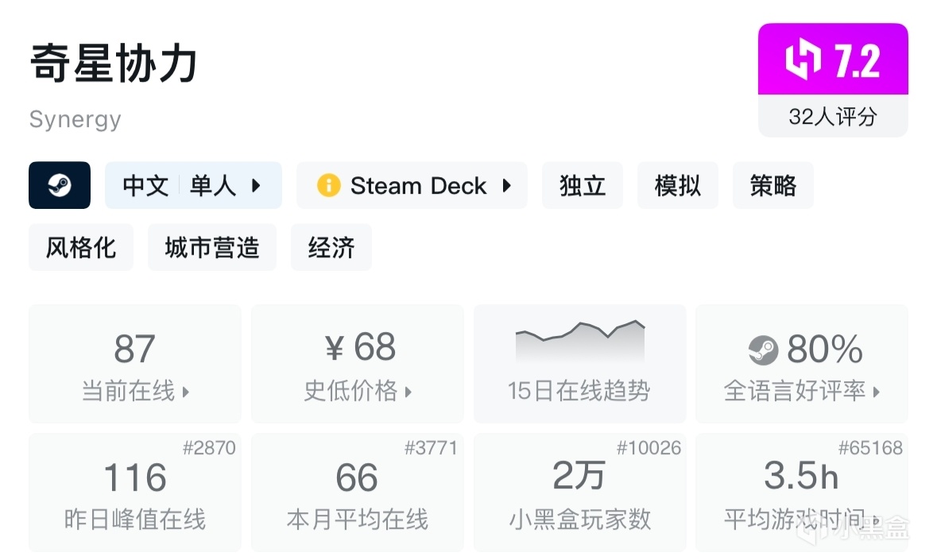Open the 小黑盒玩家数 stat card
Screen dimensions: 937x560
click(x=579, y=492)
